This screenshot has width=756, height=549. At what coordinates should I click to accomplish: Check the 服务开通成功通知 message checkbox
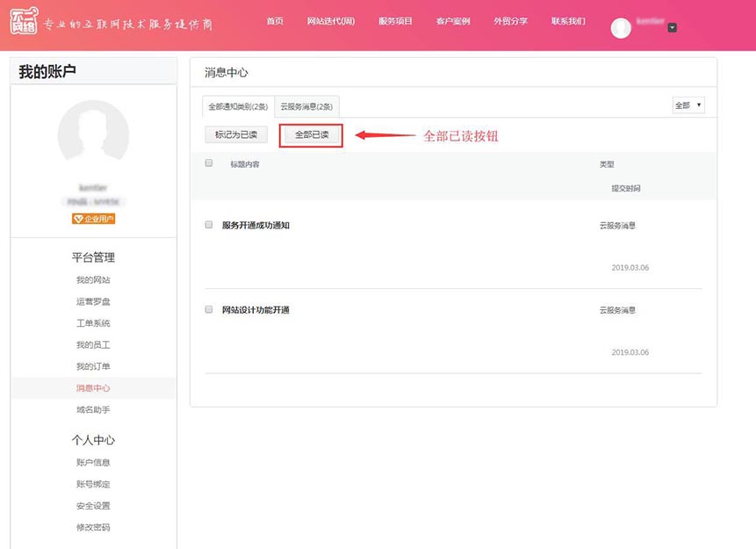pyautogui.click(x=209, y=225)
